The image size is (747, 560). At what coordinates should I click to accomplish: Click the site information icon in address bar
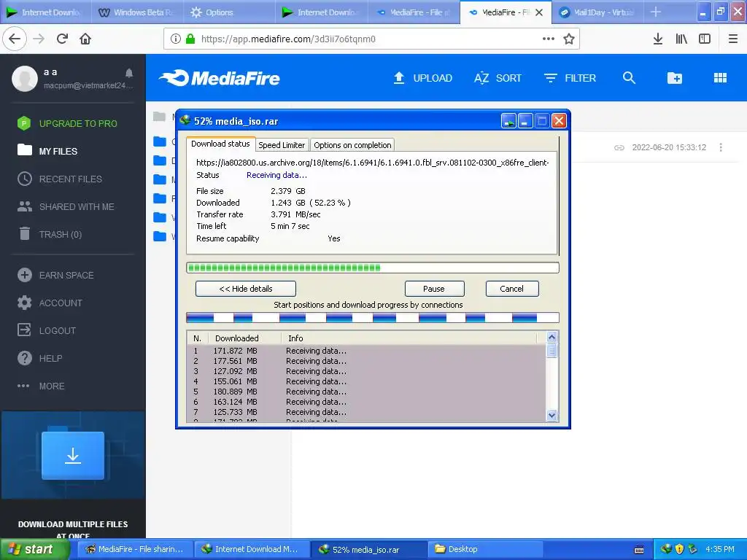[x=175, y=39]
